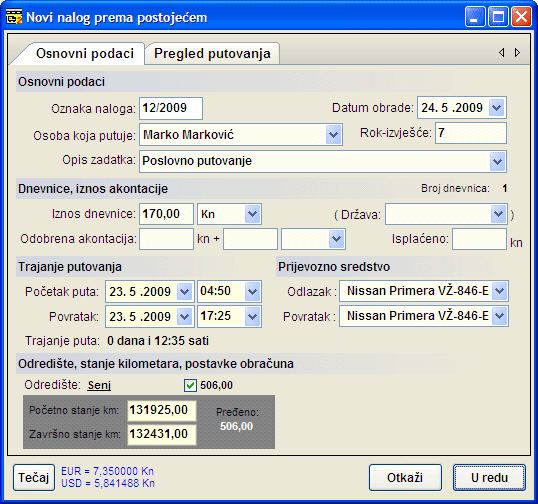Select the Osnovni podaci tab
538x504 pixels.
[x=84, y=54]
